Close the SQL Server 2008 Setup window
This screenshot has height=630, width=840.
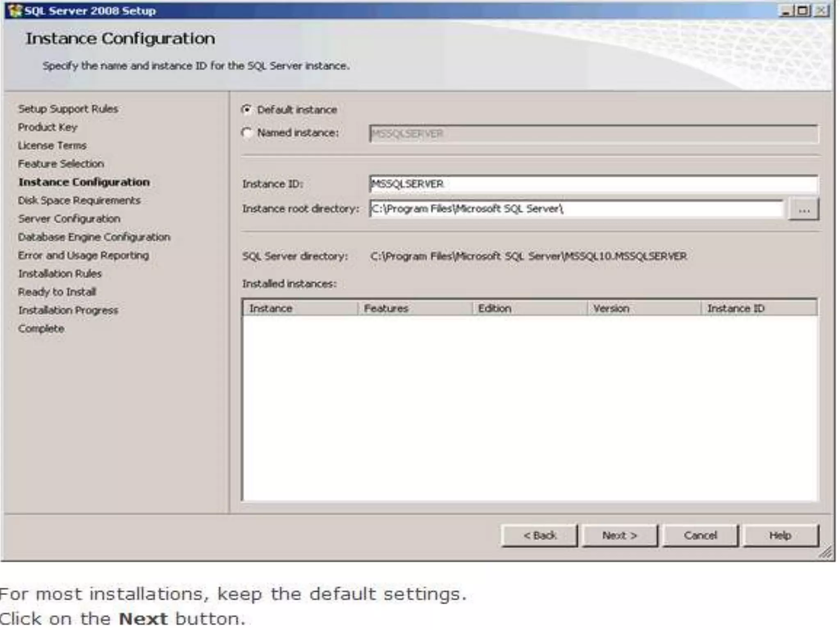[x=821, y=10]
